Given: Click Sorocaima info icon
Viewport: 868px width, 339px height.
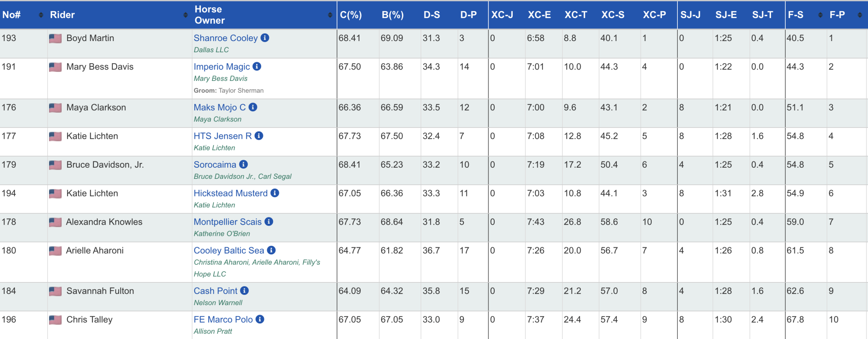Looking at the screenshot, I should tap(243, 164).
